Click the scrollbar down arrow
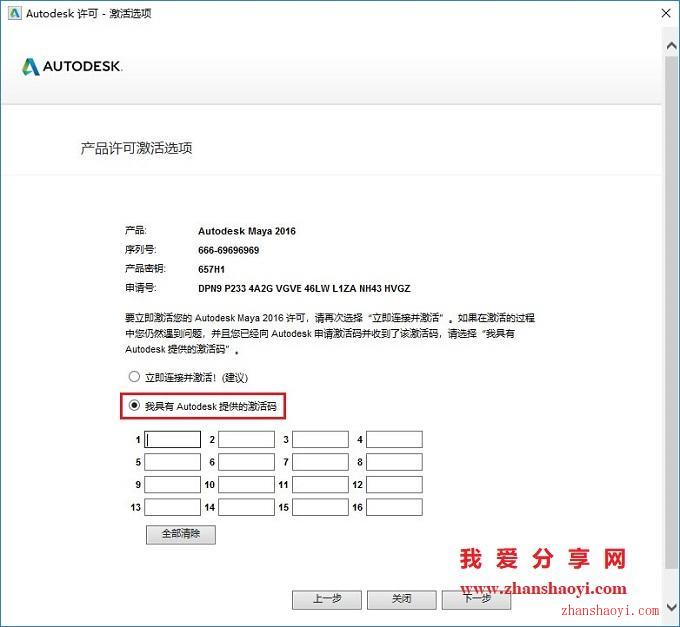Viewport: 680px width, 627px height. (671, 607)
